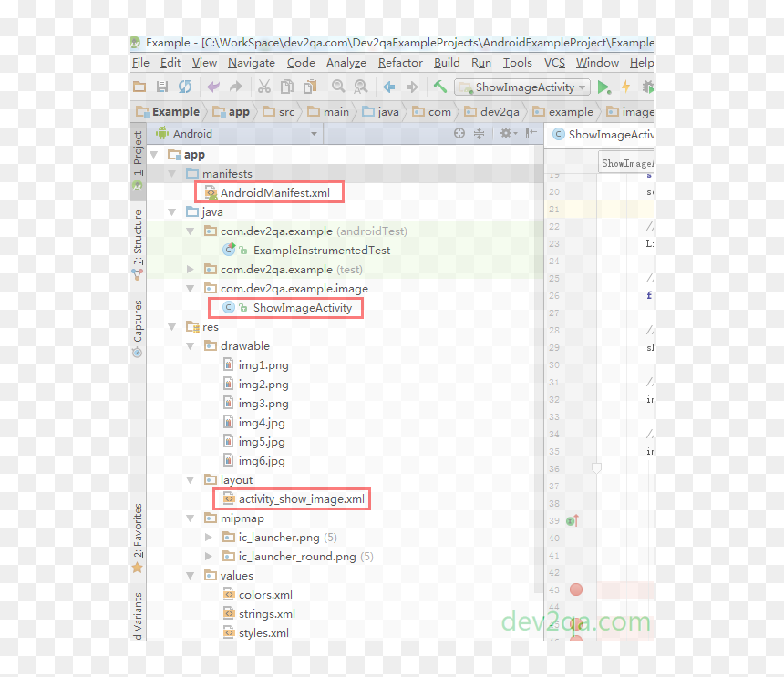Collapse the drawable folder
Viewport: 784px width, 677px height.
click(191, 346)
